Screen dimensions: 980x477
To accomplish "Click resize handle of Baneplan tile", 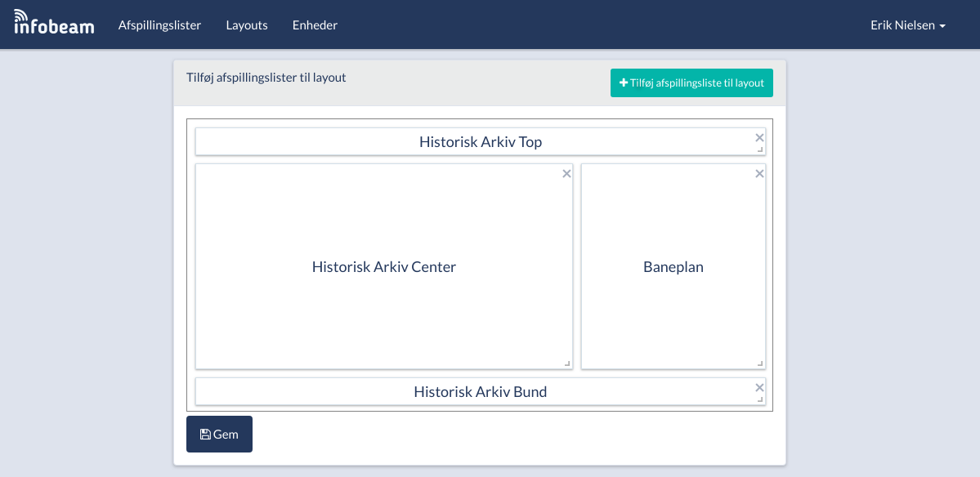I will point(760,363).
